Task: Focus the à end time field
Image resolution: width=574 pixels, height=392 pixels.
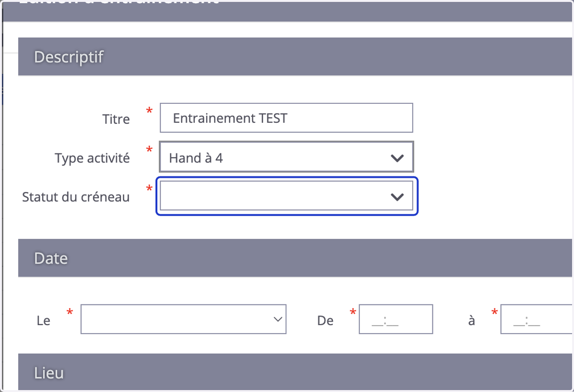Action: tap(537, 319)
